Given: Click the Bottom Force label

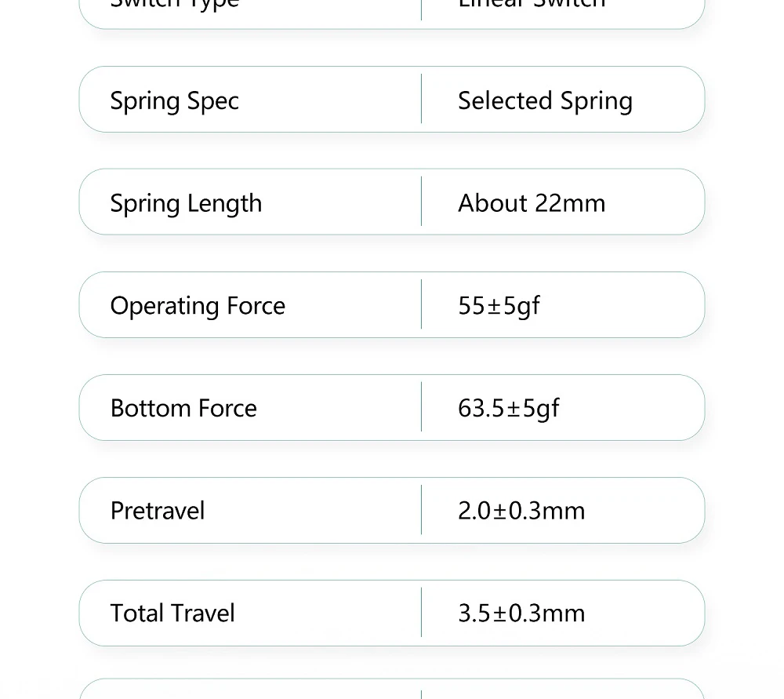Looking at the screenshot, I should point(183,409).
